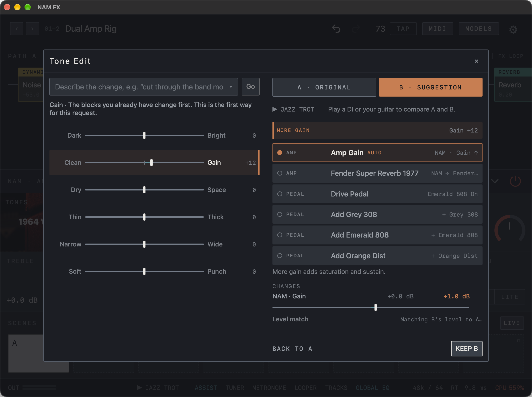
Task: Open the MIDI button
Action: [437, 29]
